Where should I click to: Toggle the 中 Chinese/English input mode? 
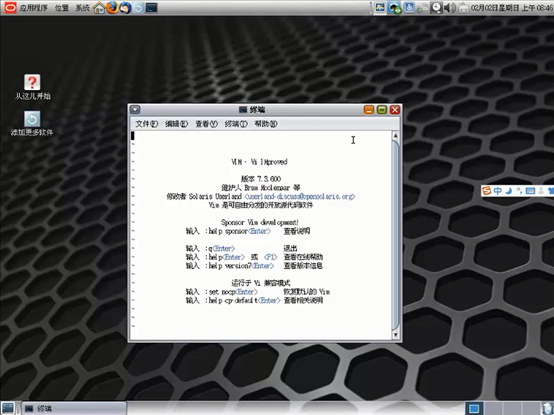click(497, 191)
